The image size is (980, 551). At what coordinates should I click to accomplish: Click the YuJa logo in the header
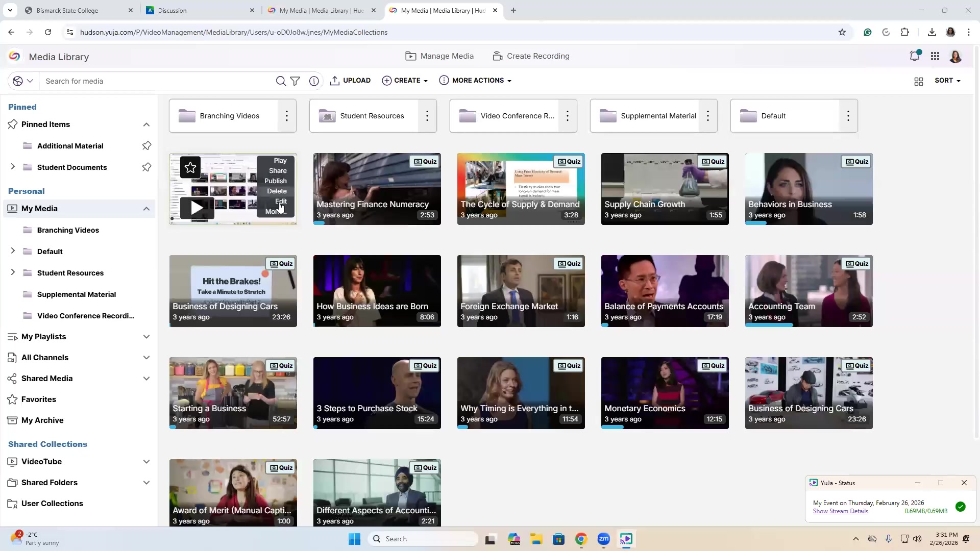(14, 56)
